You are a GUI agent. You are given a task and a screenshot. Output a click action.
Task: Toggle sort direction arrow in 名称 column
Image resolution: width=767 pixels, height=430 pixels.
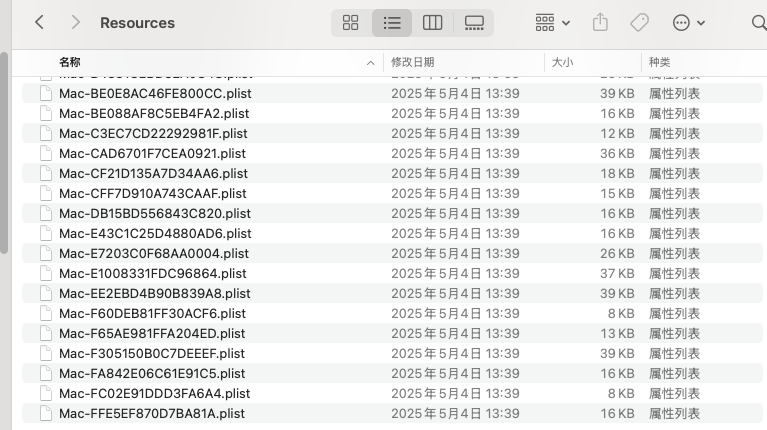[371, 63]
